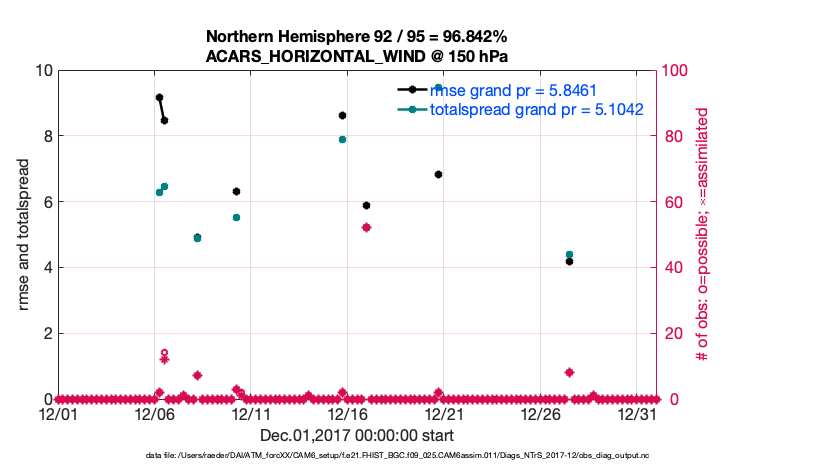Click the teal totalspread point near 7.9
The width and height of the screenshot is (830, 470).
342,139
